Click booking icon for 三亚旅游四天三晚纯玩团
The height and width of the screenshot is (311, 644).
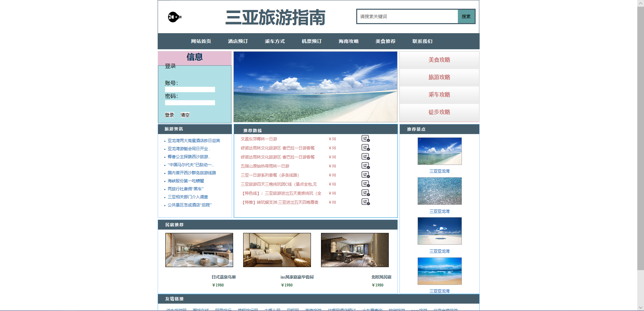[x=365, y=184]
